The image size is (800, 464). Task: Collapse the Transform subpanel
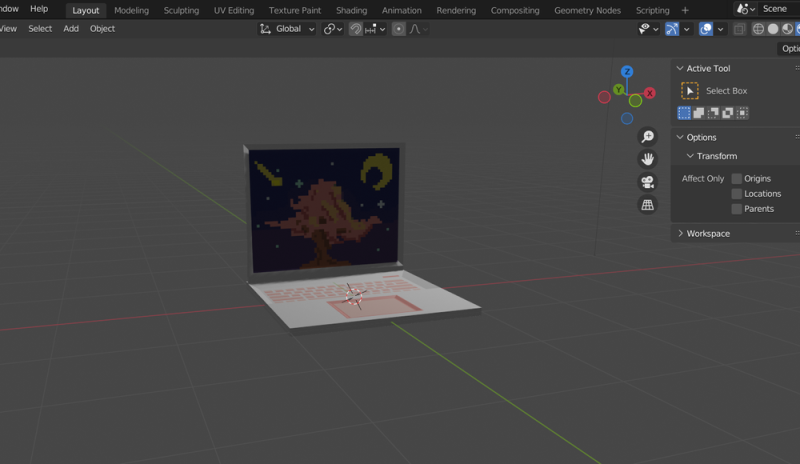(690, 156)
